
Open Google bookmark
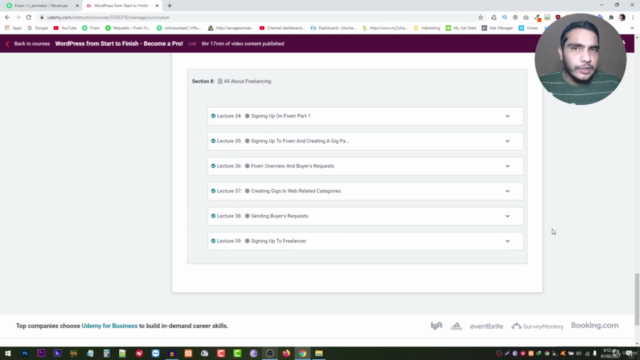(x=38, y=28)
